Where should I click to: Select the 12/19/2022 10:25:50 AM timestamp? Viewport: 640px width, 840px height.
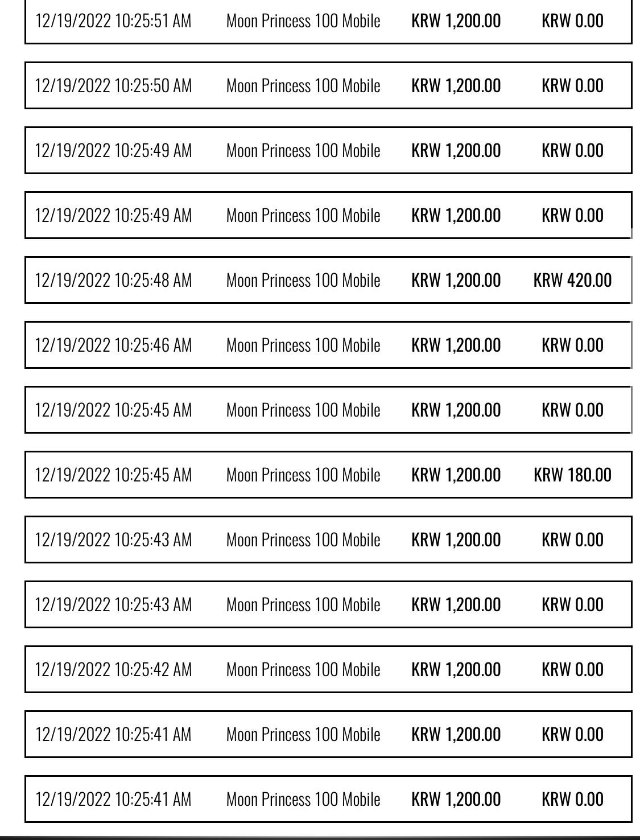click(x=113, y=86)
